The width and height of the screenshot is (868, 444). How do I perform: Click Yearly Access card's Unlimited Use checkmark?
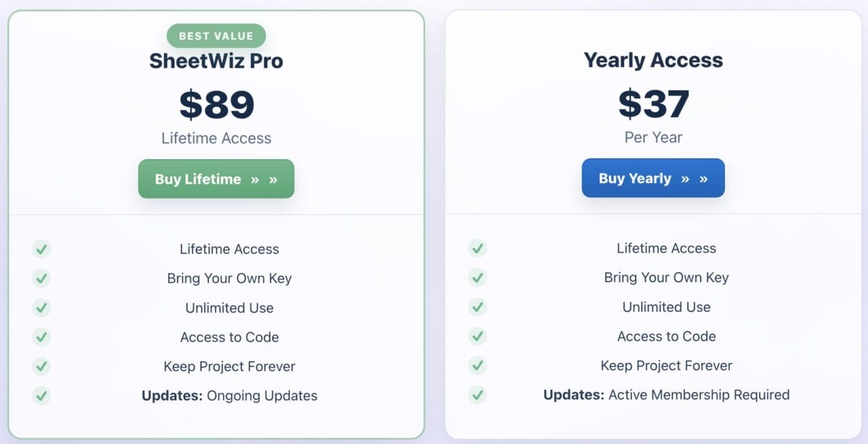[x=477, y=307]
